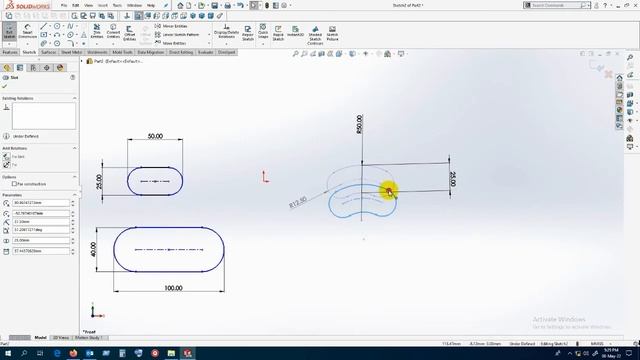Click the Undo icon
The height and width of the screenshot is (360, 640).
point(240,6)
